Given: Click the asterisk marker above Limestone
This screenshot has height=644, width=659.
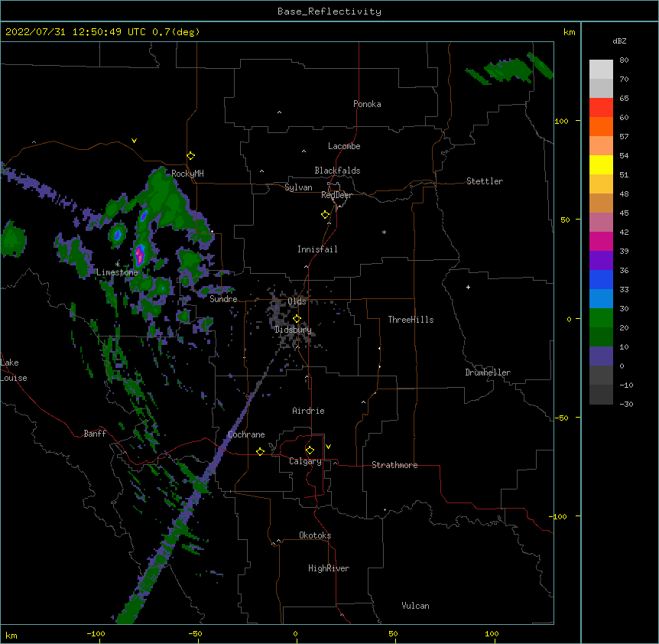Looking at the screenshot, I should coord(117,264).
